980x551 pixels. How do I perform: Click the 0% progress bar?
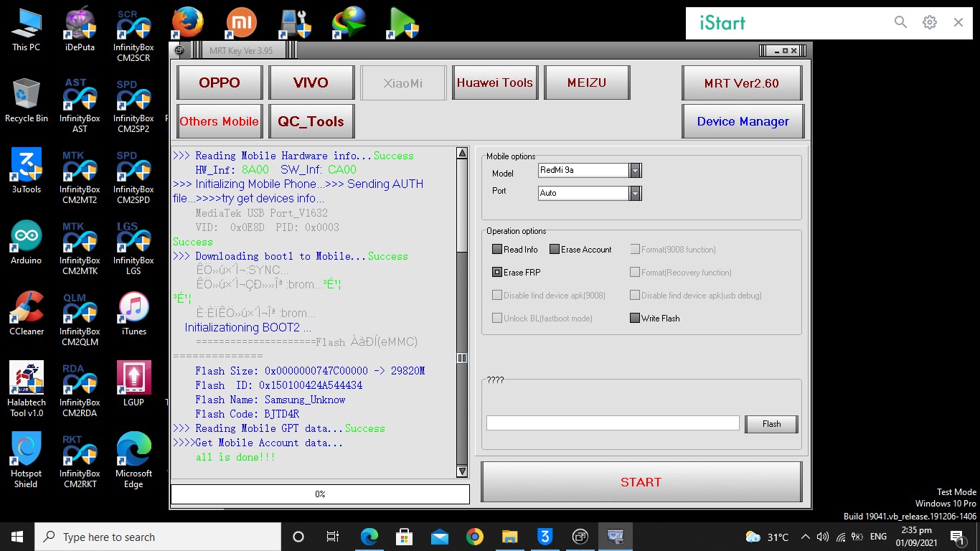tap(320, 494)
